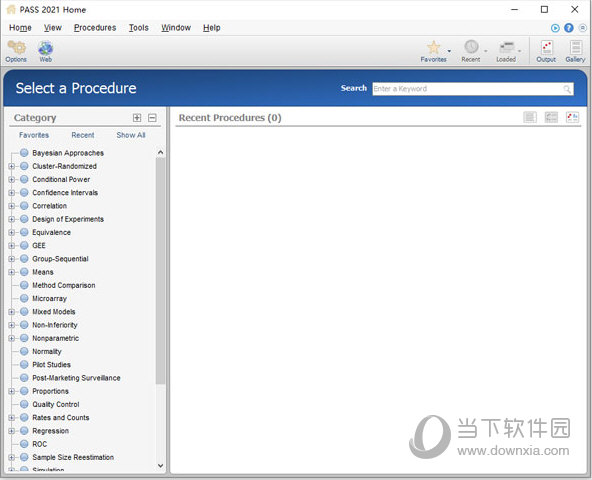Open the Help menu
The height and width of the screenshot is (480, 592).
pyautogui.click(x=211, y=28)
